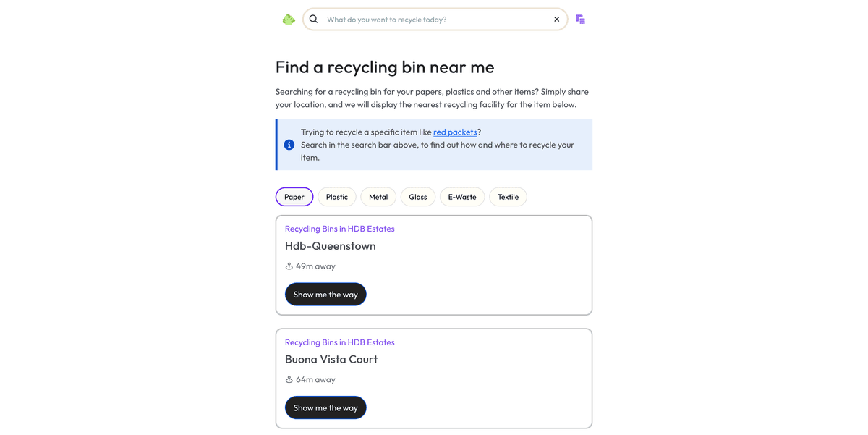The image size is (868, 435).
Task: Enable the Plastic filter pill
Action: point(336,196)
